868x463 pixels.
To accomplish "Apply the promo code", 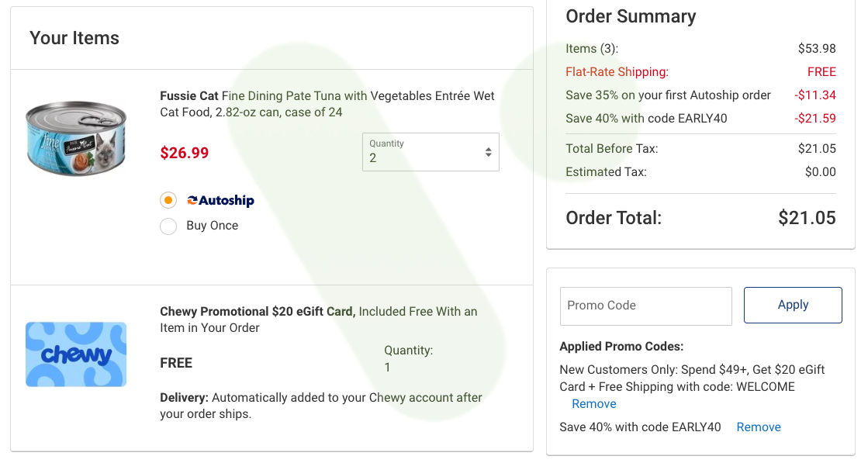I will click(x=793, y=305).
